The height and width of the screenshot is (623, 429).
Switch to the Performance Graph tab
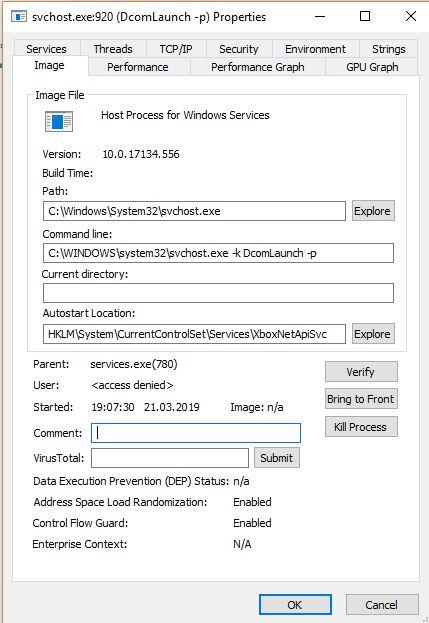click(258, 67)
